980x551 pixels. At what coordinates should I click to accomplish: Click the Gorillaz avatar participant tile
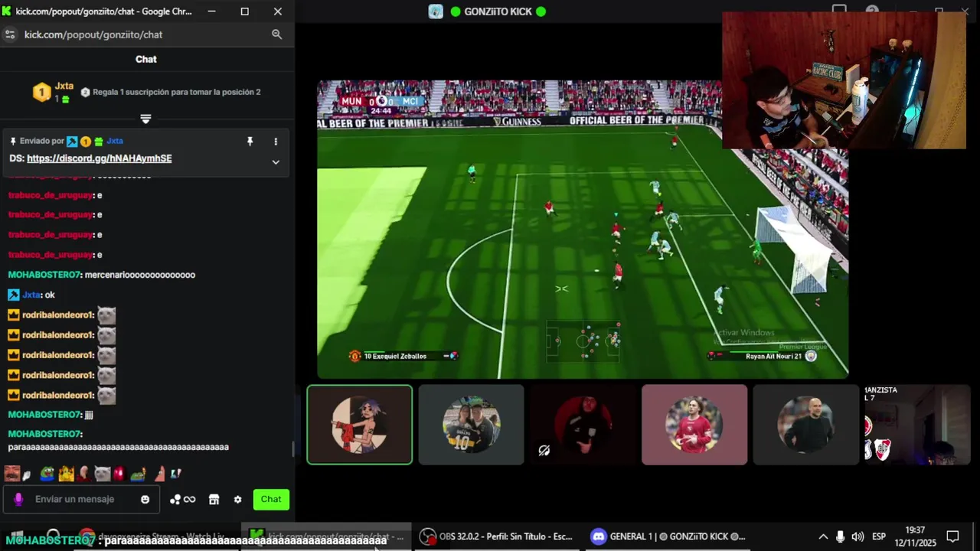tap(360, 425)
